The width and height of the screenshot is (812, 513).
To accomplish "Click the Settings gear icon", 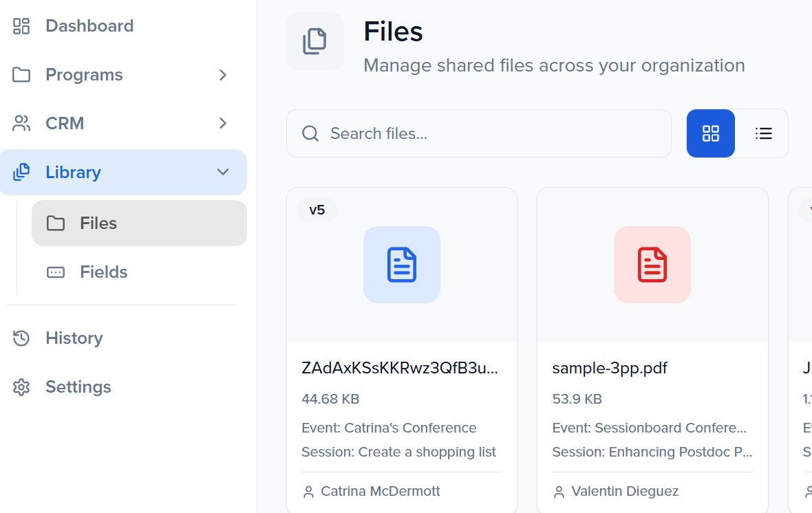I will coord(21,387).
